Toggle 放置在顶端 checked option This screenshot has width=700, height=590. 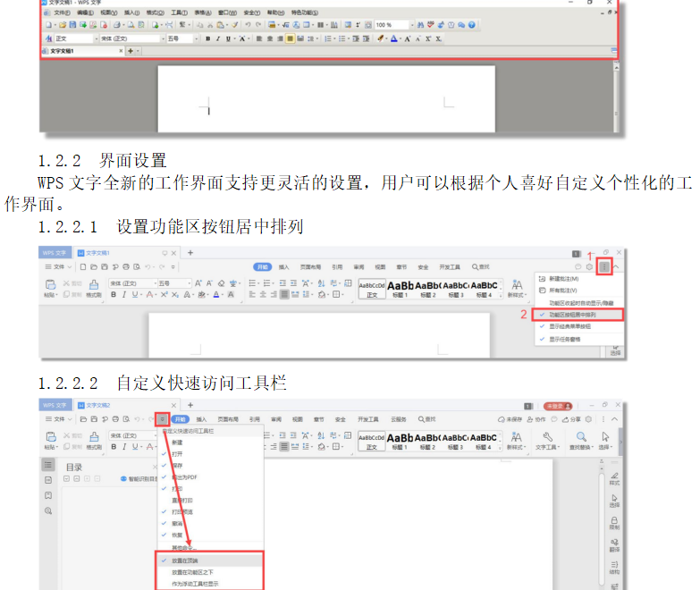pos(186,560)
